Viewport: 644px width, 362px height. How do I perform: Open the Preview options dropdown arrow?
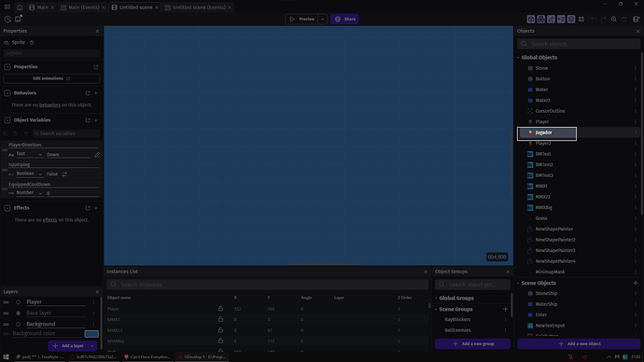tap(322, 19)
